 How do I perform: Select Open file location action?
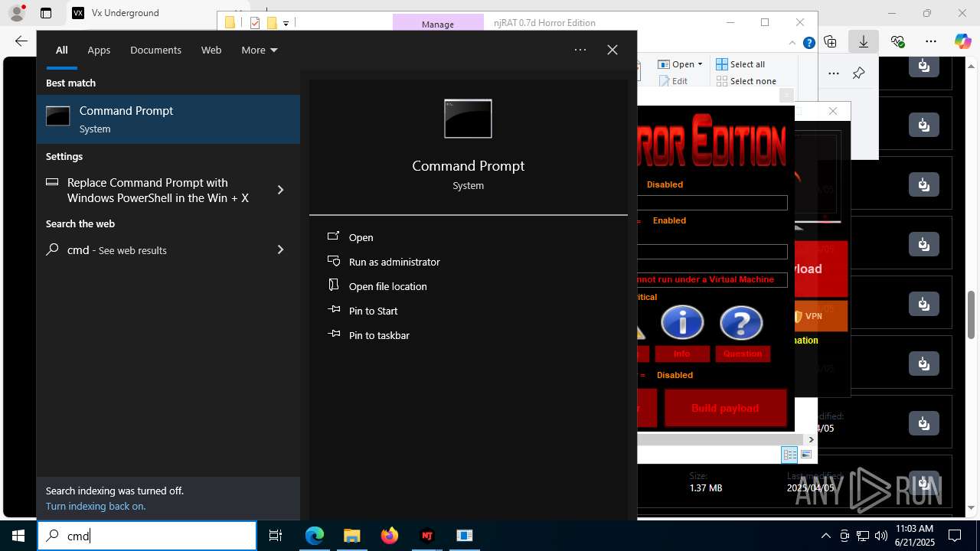[387, 286]
